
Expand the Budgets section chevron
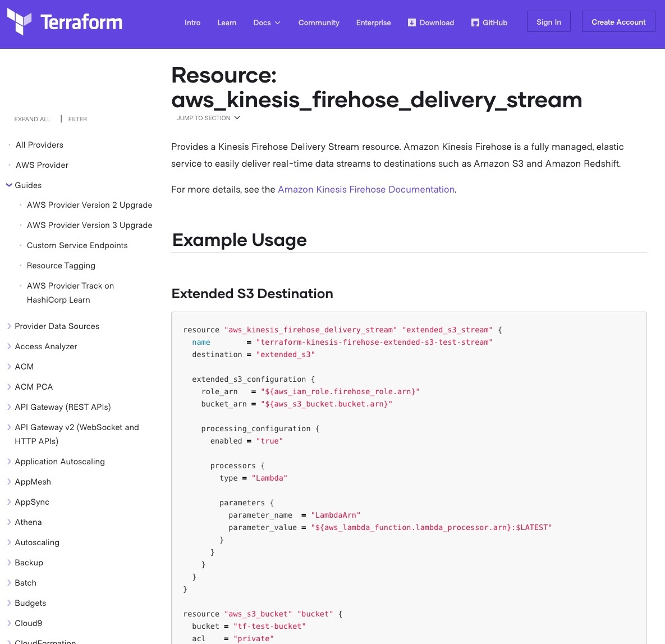pyautogui.click(x=9, y=603)
